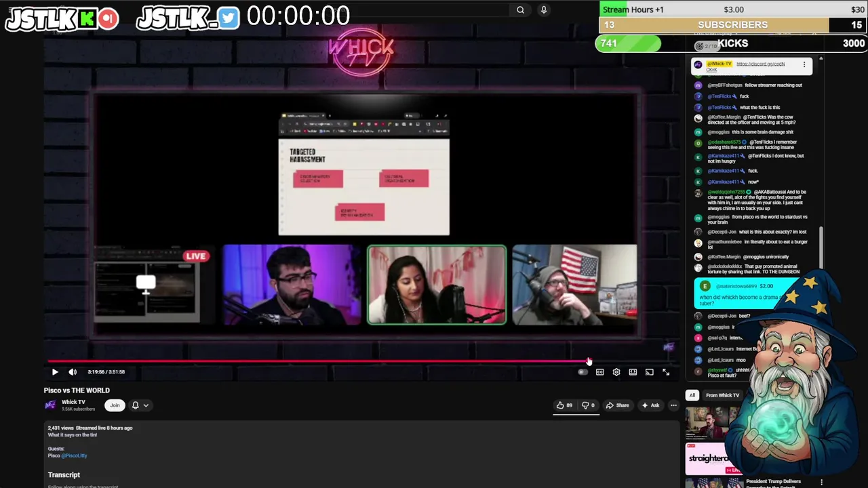
Task: Click the live chat scrollbar
Action: [821, 247]
